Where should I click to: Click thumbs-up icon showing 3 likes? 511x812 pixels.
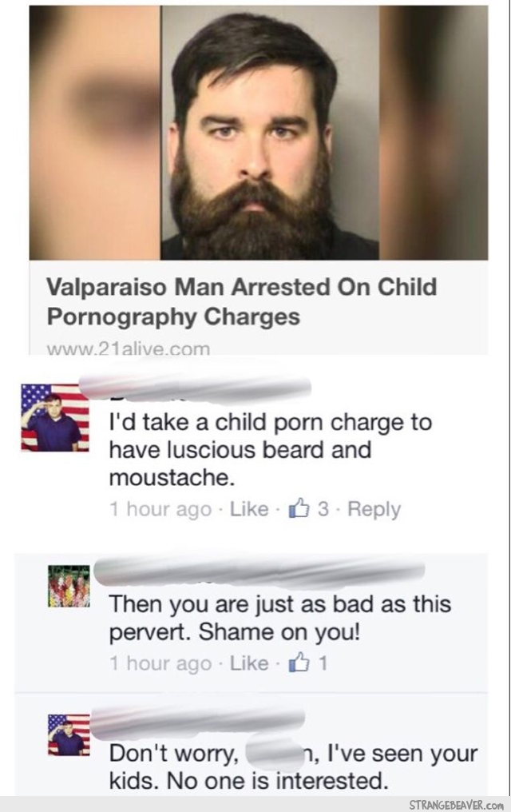pos(299,508)
